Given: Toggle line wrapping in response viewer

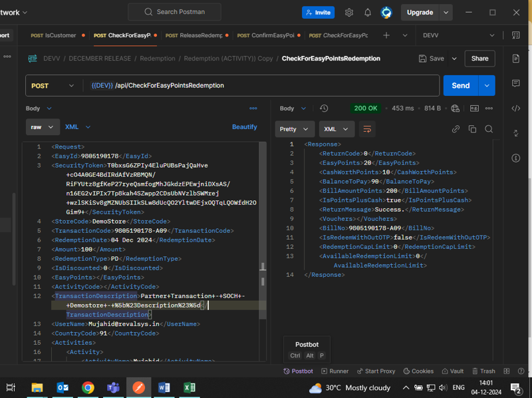Looking at the screenshot, I should (366, 129).
